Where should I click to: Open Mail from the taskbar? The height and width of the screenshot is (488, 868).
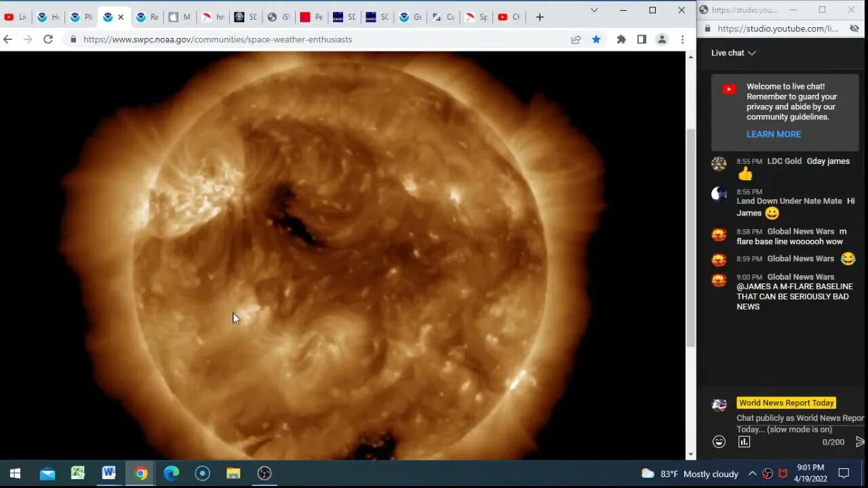pyautogui.click(x=47, y=473)
